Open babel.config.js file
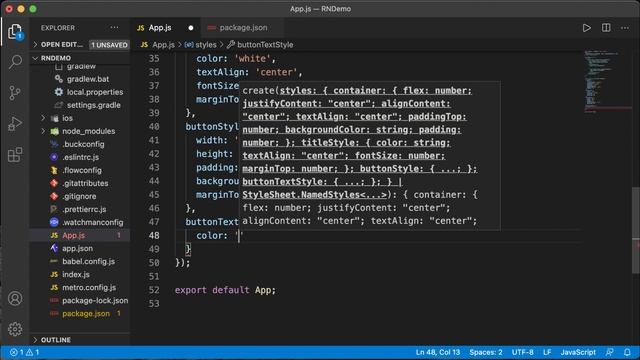The width and height of the screenshot is (640, 360). point(88,262)
